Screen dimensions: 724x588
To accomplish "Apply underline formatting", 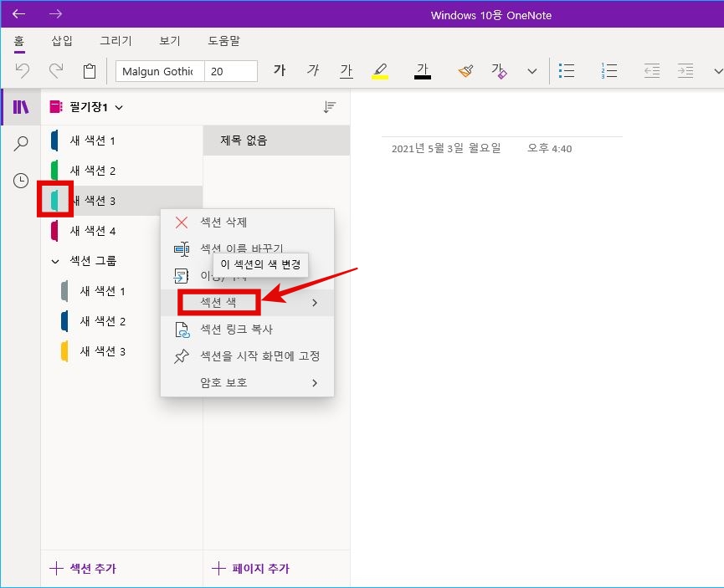I will point(347,70).
